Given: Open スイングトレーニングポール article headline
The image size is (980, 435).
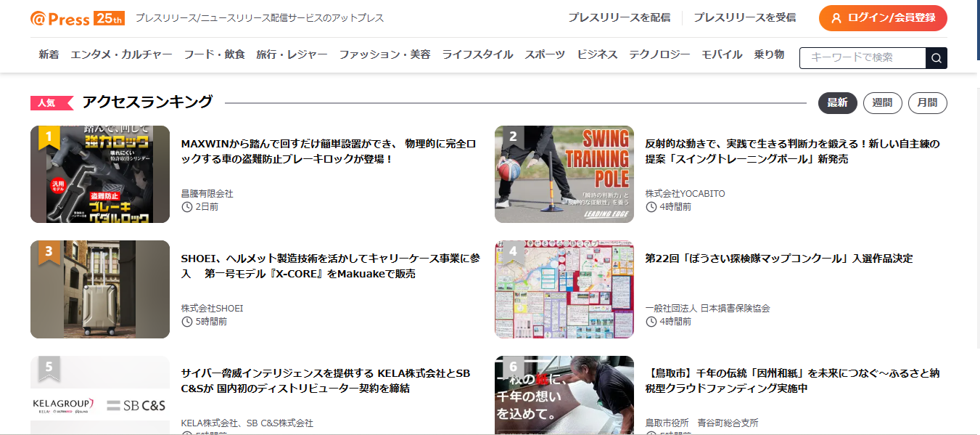Looking at the screenshot, I should [x=793, y=151].
